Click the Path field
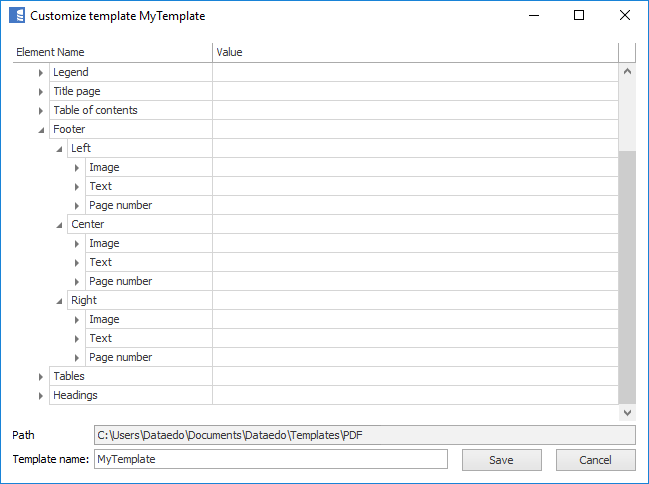This screenshot has width=649, height=484. [x=364, y=435]
